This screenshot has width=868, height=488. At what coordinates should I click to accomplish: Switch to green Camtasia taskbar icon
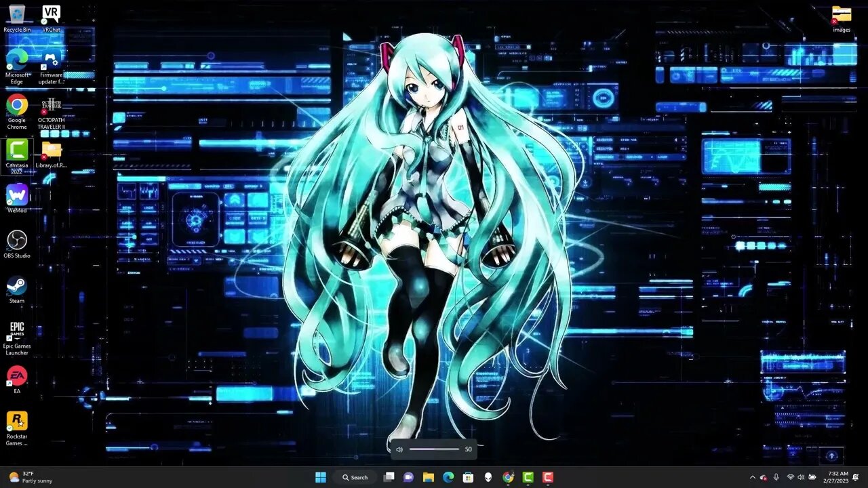click(528, 477)
